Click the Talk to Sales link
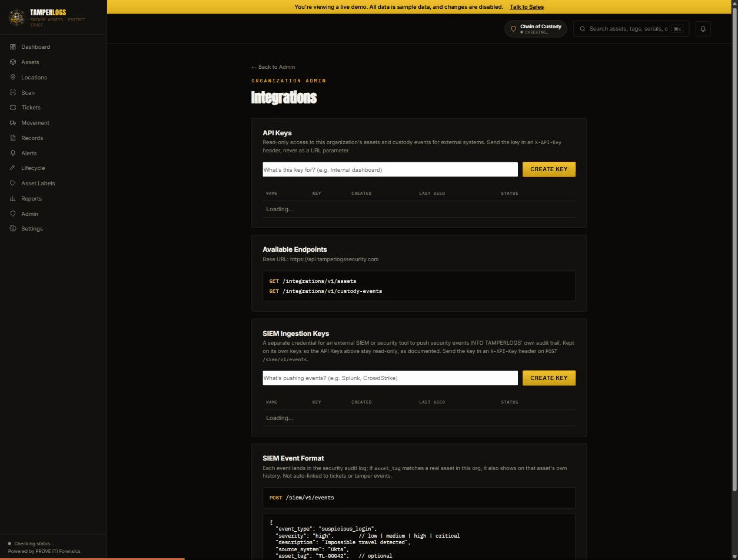 click(x=527, y=7)
